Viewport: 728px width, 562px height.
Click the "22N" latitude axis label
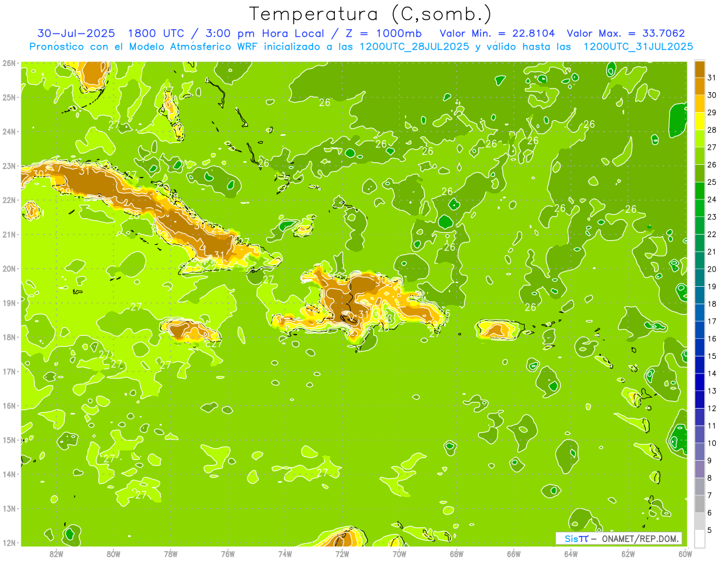[9, 200]
